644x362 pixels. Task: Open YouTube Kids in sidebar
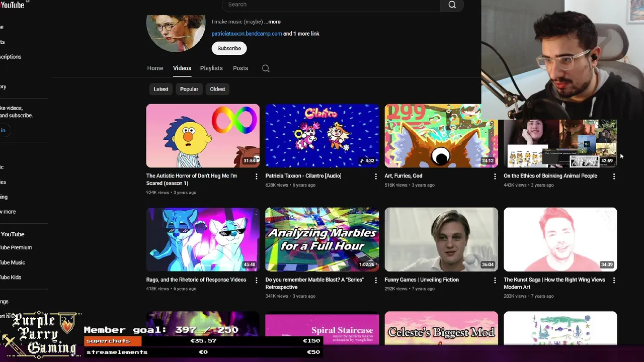11,277
